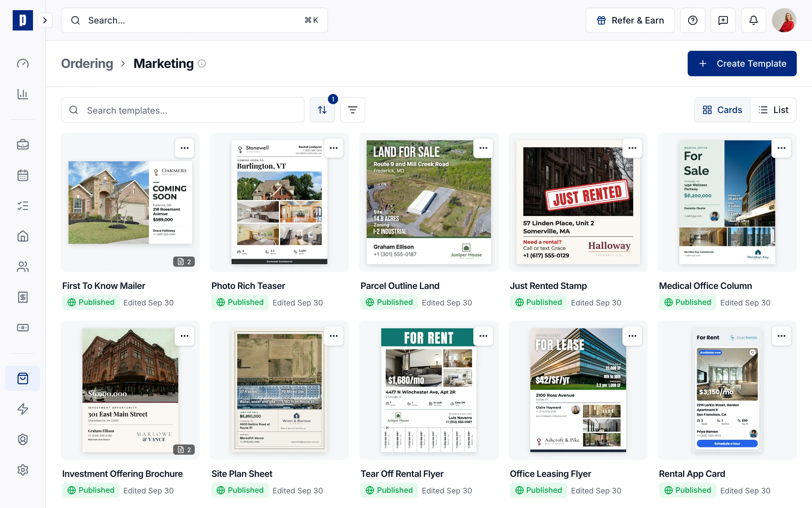The width and height of the screenshot is (812, 508).
Task: Open the cash payments sidebar icon
Action: tap(23, 328)
